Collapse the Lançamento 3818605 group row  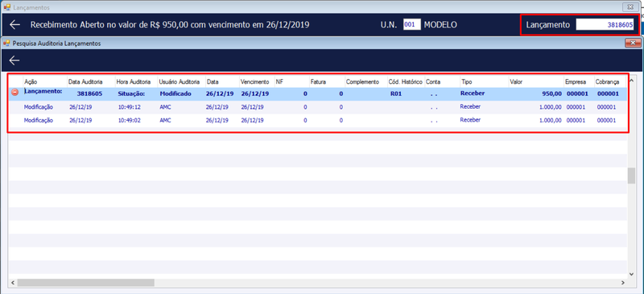15,93
